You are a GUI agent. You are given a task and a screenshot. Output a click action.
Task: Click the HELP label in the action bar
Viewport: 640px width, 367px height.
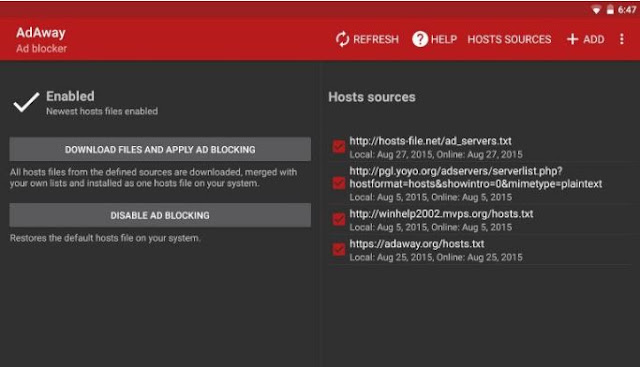(x=444, y=39)
